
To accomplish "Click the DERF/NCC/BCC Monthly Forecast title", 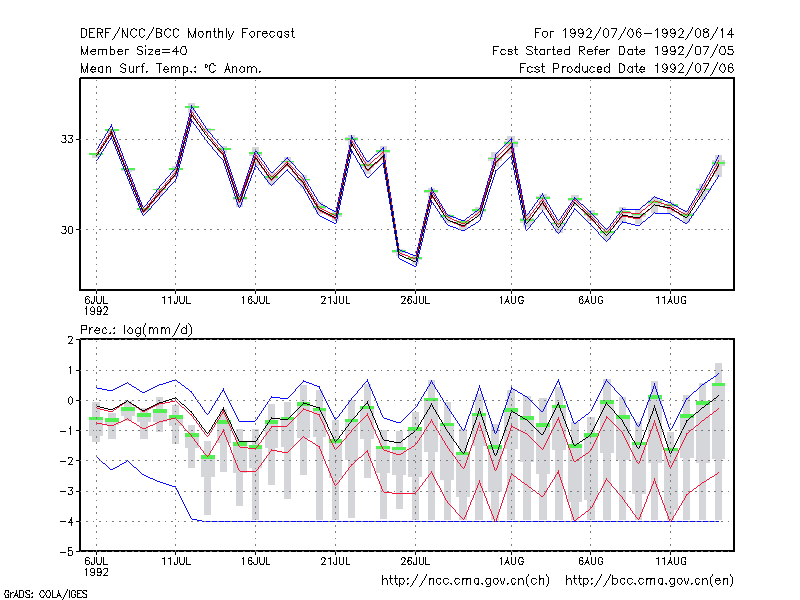I will tap(187, 34).
